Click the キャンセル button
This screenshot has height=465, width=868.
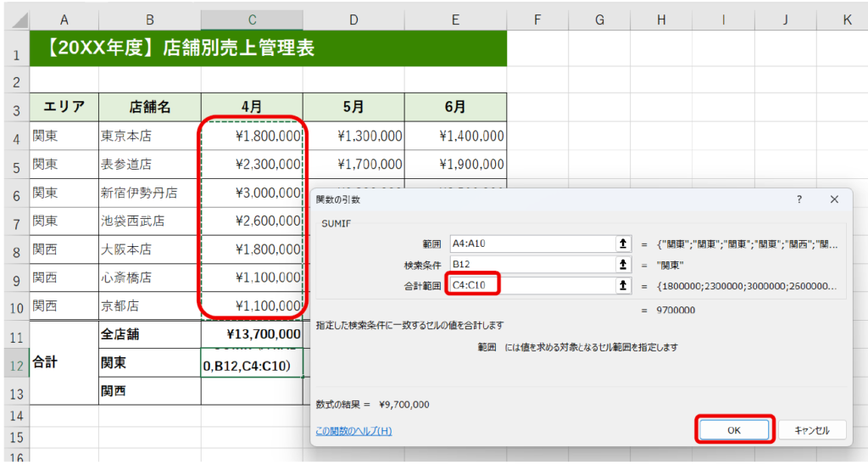tap(811, 430)
